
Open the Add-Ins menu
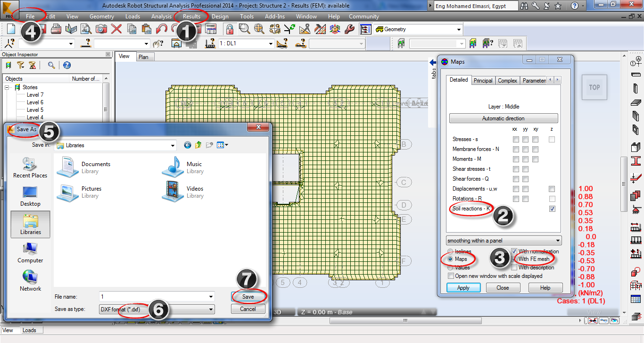coord(275,17)
